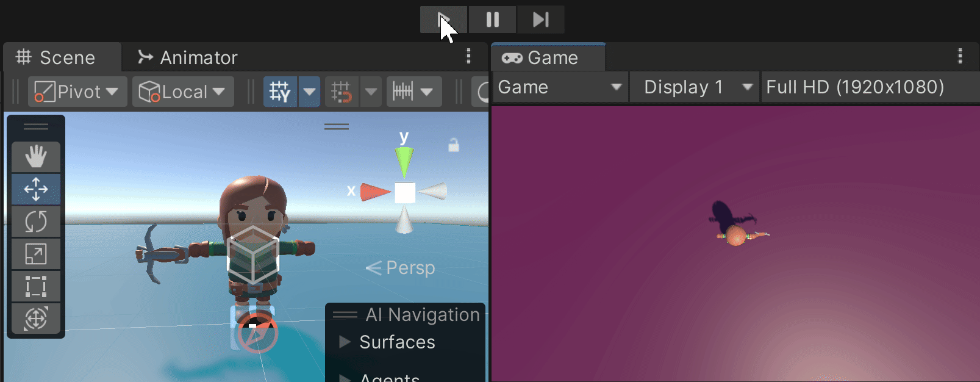Click the green Y axis gizmo cone
The image size is (980, 382).
pyautogui.click(x=404, y=162)
